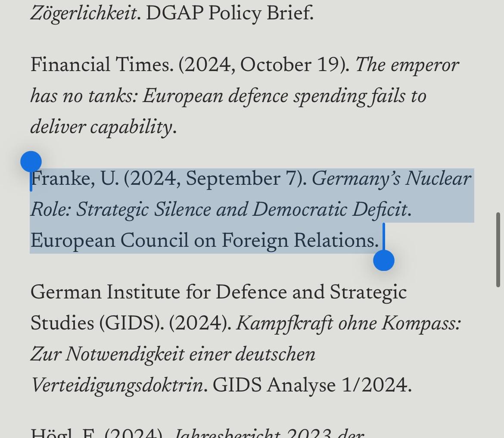Click the "(2024, October 19)" date
The image size is (504, 438).
coord(263,65)
